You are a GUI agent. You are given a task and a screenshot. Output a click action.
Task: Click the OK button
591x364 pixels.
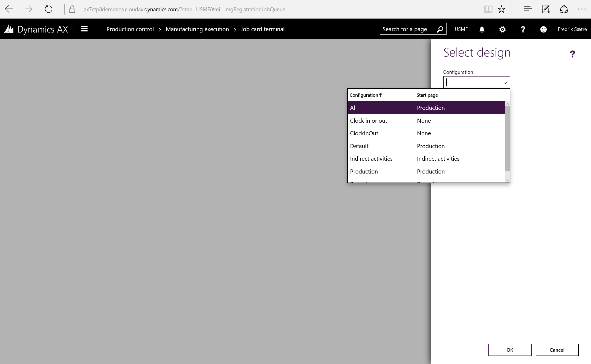pos(510,350)
